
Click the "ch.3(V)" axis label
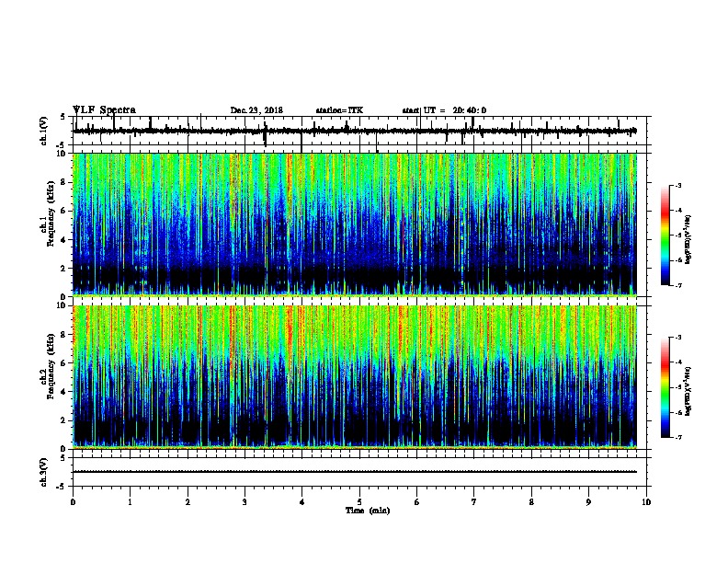point(44,473)
